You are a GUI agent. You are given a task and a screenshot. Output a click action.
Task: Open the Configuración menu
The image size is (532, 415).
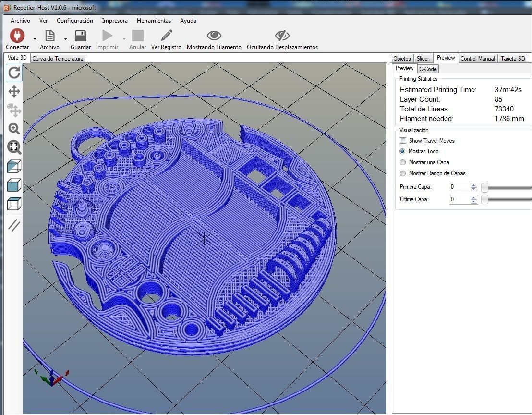[x=75, y=20]
